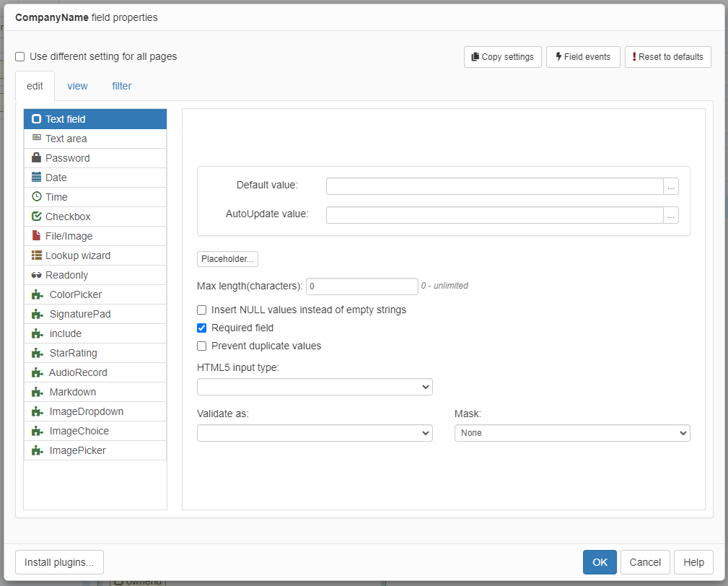Pick the Readonly glasses icon
728x586 pixels.
[x=36, y=275]
